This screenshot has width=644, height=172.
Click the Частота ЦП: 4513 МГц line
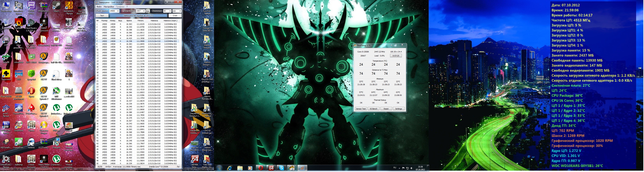click(x=571, y=20)
